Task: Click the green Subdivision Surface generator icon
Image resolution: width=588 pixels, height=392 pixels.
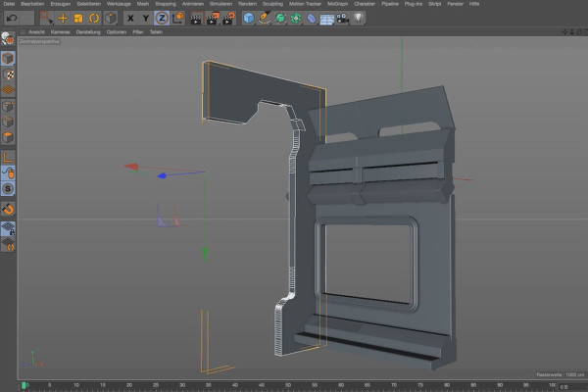Action: pyautogui.click(x=280, y=18)
